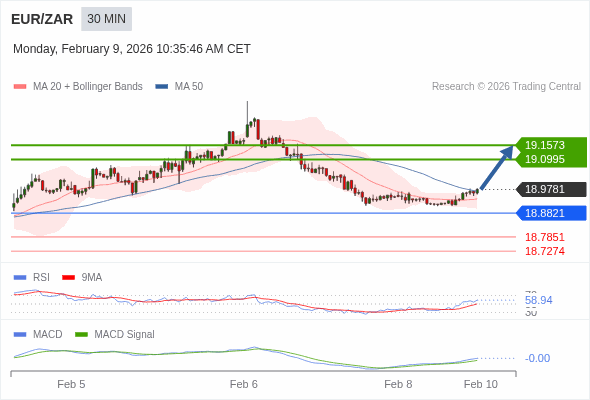Click the 9MA red legend swatch
This screenshot has height=400, width=590.
tap(68, 278)
